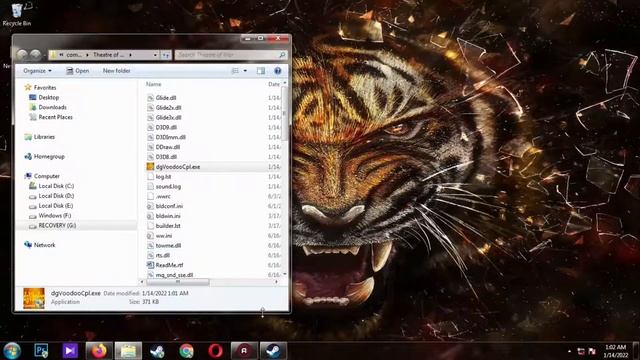Select Favorites in navigation pane

tap(45, 87)
